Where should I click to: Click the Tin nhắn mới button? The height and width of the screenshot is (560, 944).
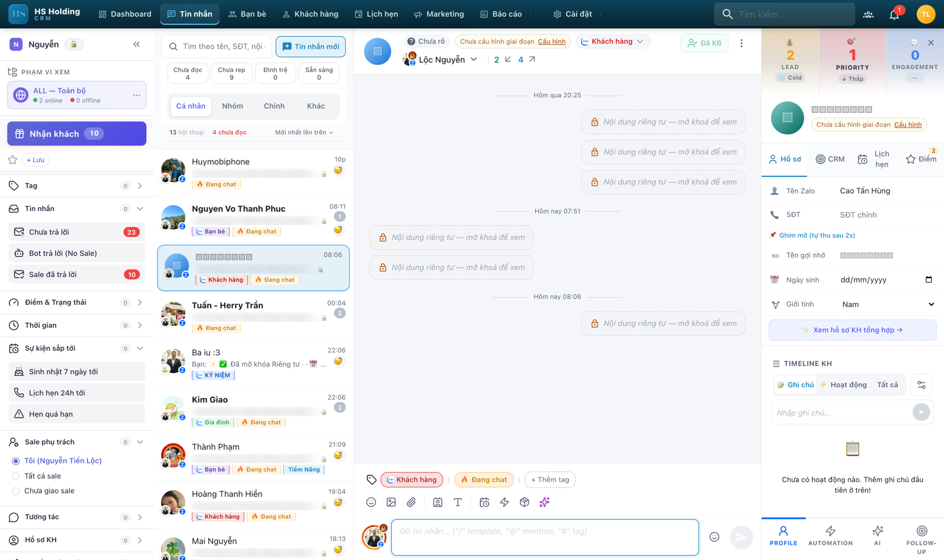[311, 47]
